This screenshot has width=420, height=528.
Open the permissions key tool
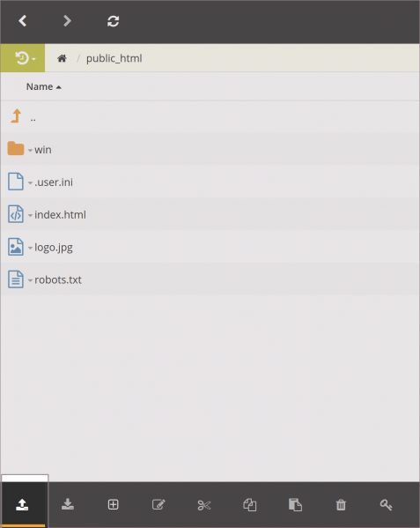tap(386, 505)
